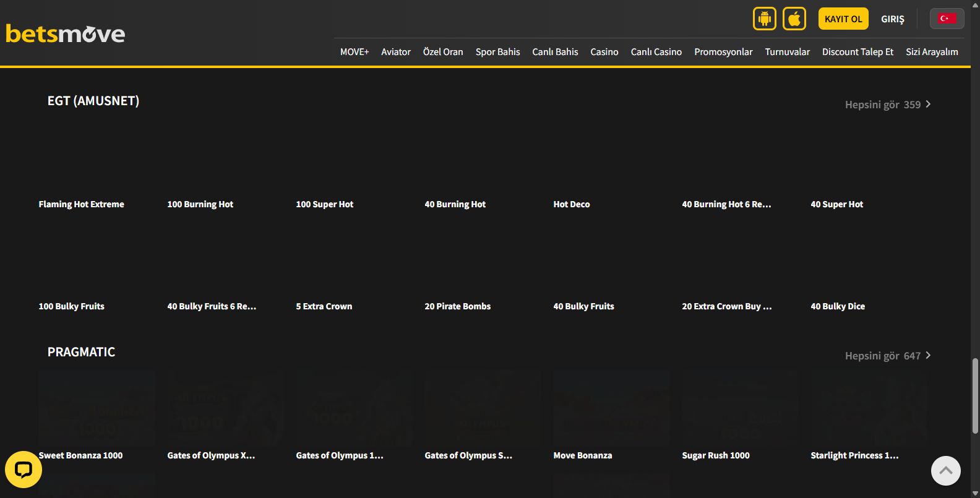The width and height of the screenshot is (980, 498).
Task: Go to Canlı Casino section
Action: (x=656, y=52)
